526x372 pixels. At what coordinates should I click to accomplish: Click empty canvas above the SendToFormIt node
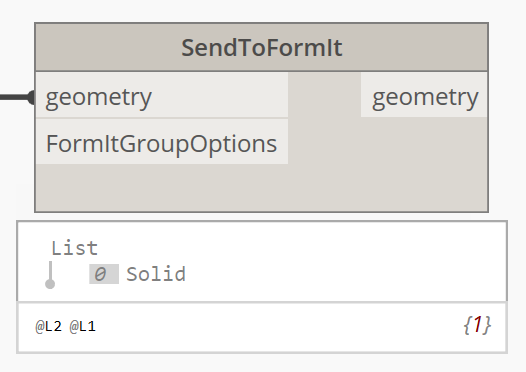pos(262,11)
